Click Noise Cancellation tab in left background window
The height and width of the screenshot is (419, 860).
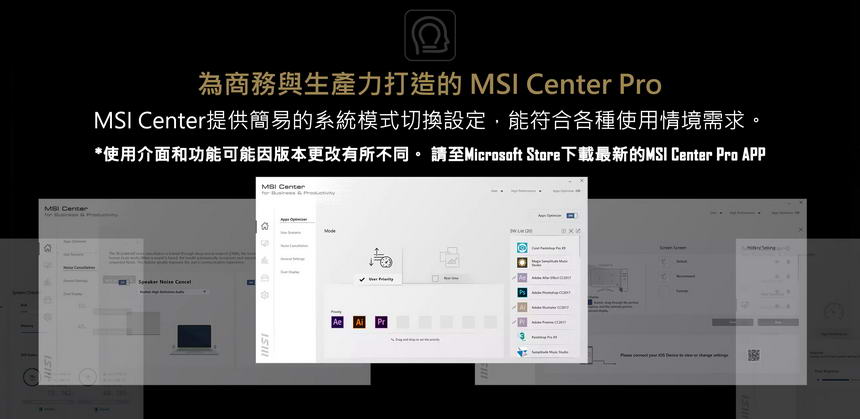point(79,268)
